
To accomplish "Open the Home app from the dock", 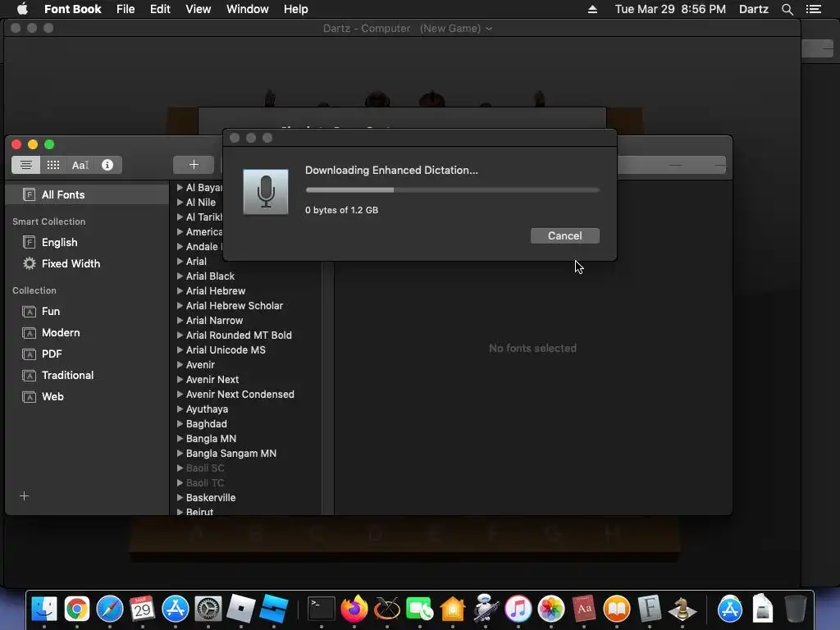I will pos(453,609).
